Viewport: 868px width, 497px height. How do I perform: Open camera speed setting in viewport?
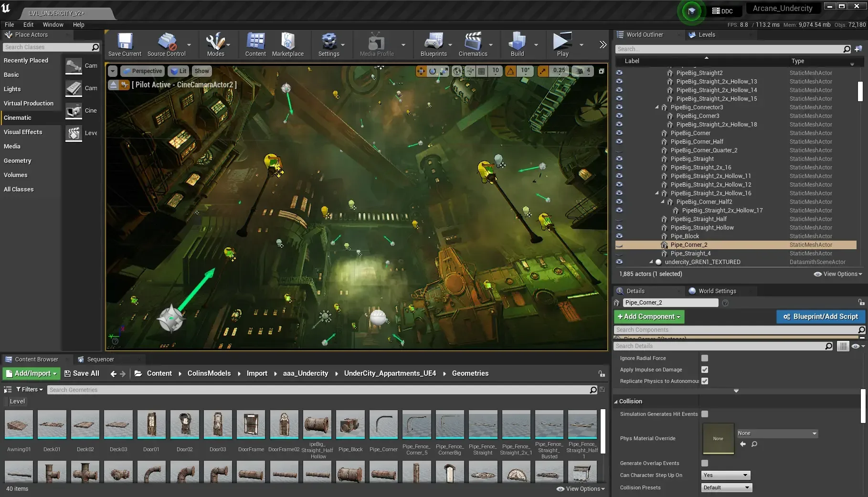coord(583,71)
